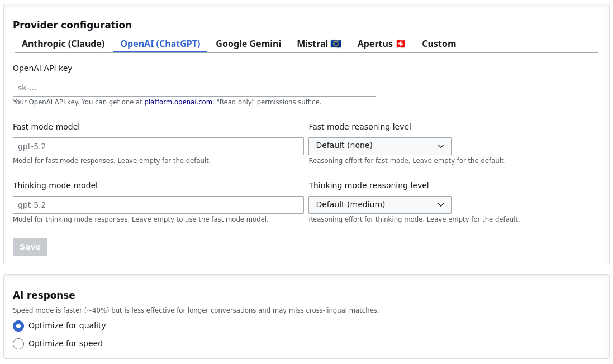This screenshot has width=613, height=364.
Task: Click the Fast mode model input
Action: coord(158,146)
